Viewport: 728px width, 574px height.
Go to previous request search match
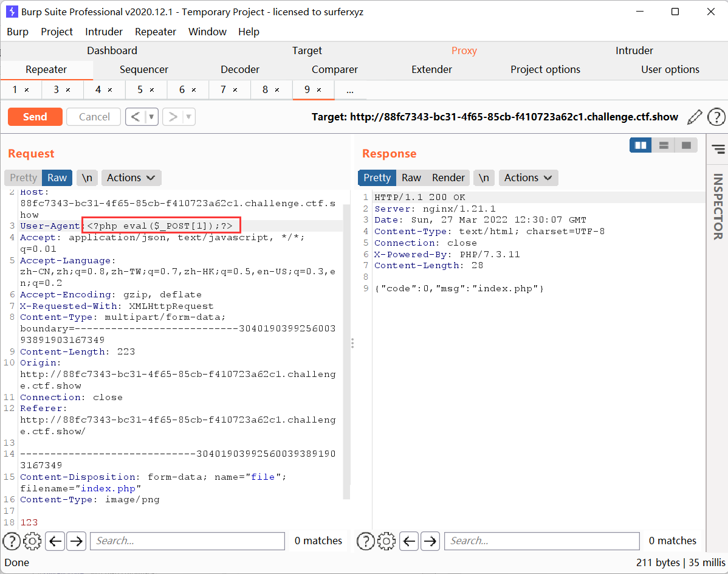pos(55,541)
